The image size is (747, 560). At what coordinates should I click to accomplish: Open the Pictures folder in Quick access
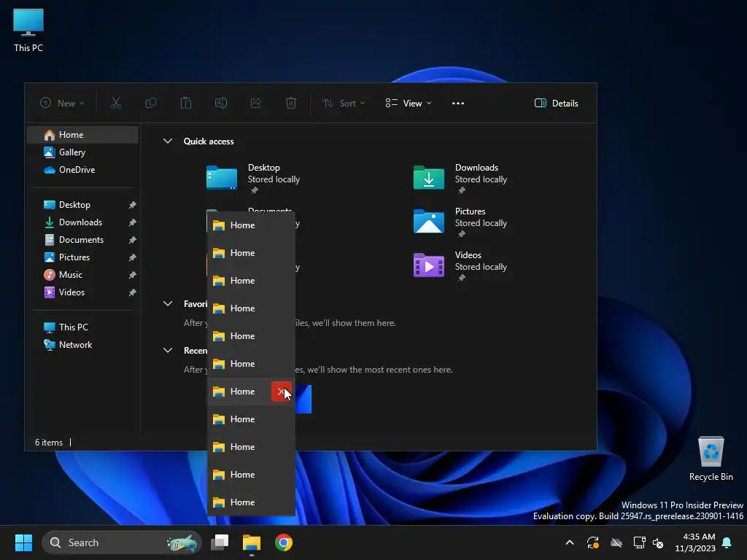(461, 222)
